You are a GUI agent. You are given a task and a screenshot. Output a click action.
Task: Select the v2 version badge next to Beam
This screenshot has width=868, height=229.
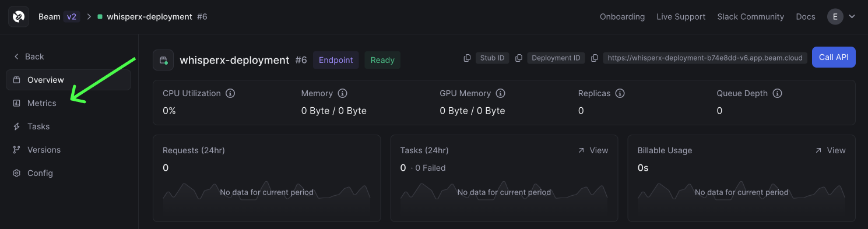pos(72,17)
